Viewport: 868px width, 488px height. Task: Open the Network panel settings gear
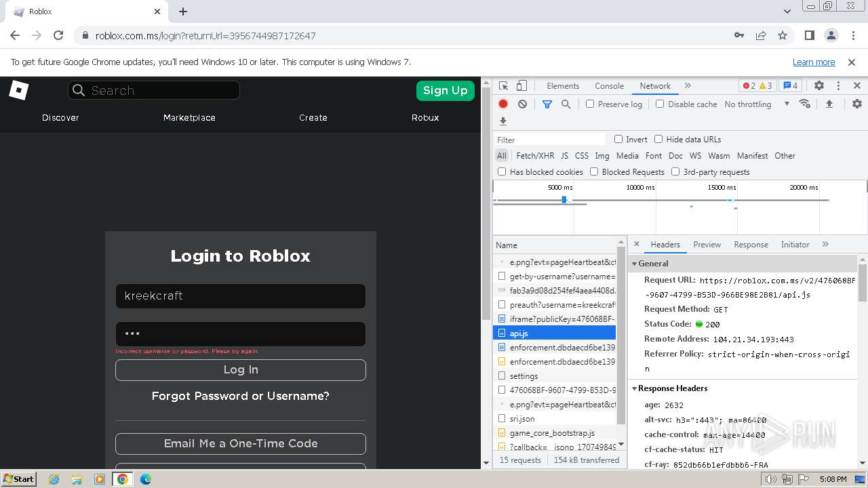click(857, 104)
